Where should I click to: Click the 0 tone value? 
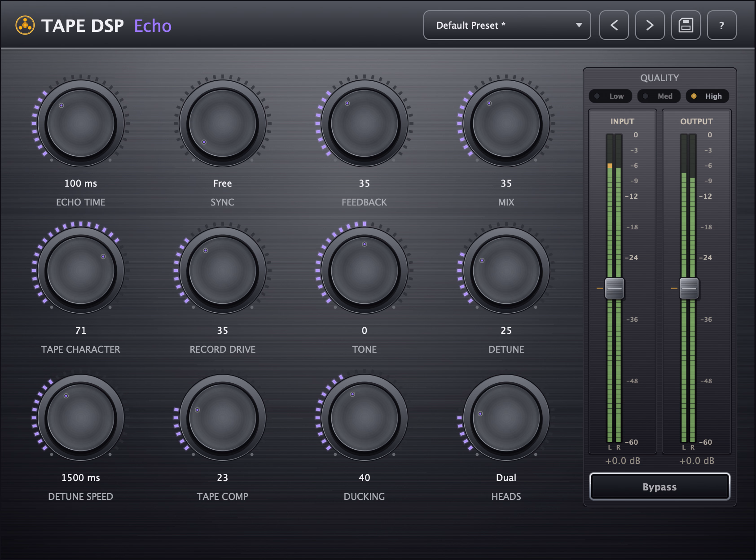coord(365,331)
